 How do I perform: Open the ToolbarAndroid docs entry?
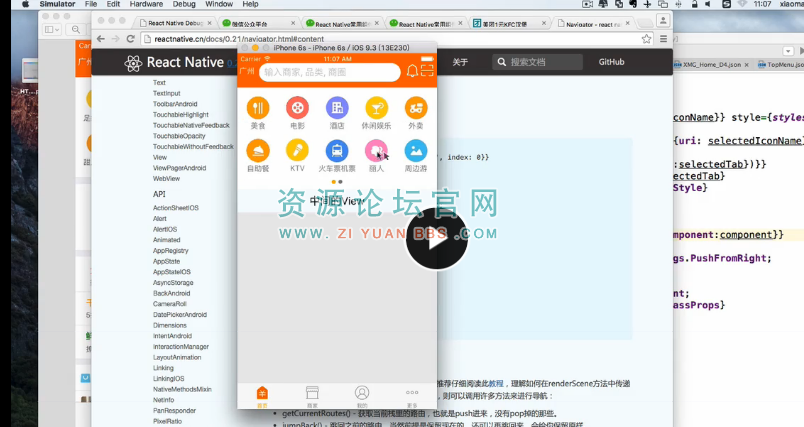tap(175, 104)
